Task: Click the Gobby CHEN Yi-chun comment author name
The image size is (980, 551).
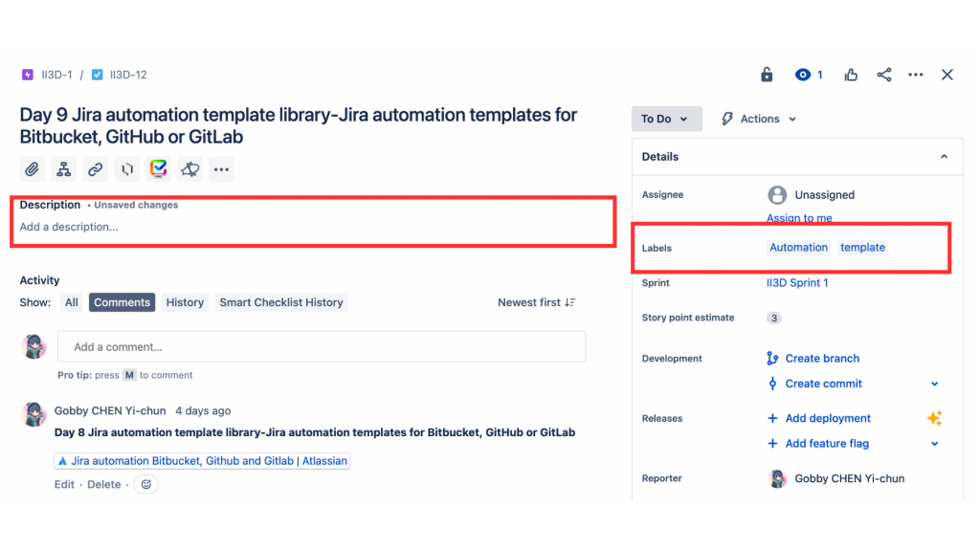Action: (x=110, y=411)
